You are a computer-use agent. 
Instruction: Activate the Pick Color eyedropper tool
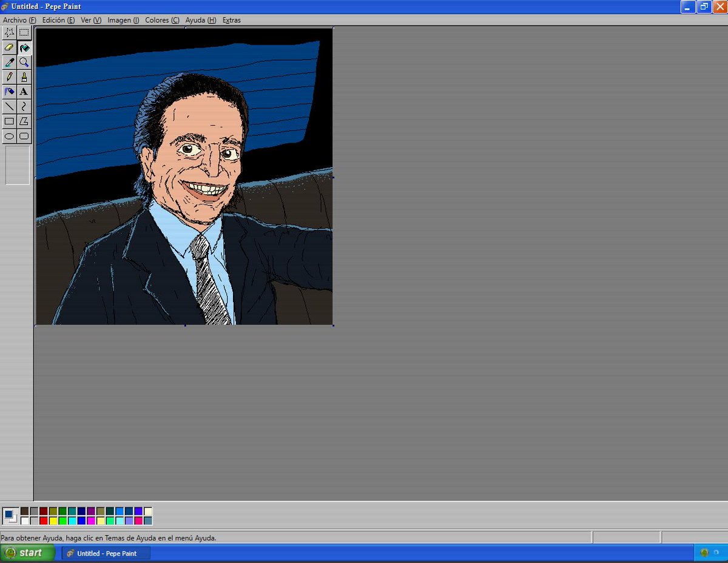point(9,62)
